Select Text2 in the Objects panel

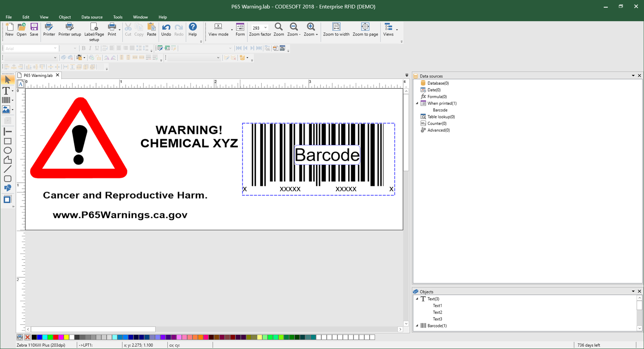pos(437,312)
